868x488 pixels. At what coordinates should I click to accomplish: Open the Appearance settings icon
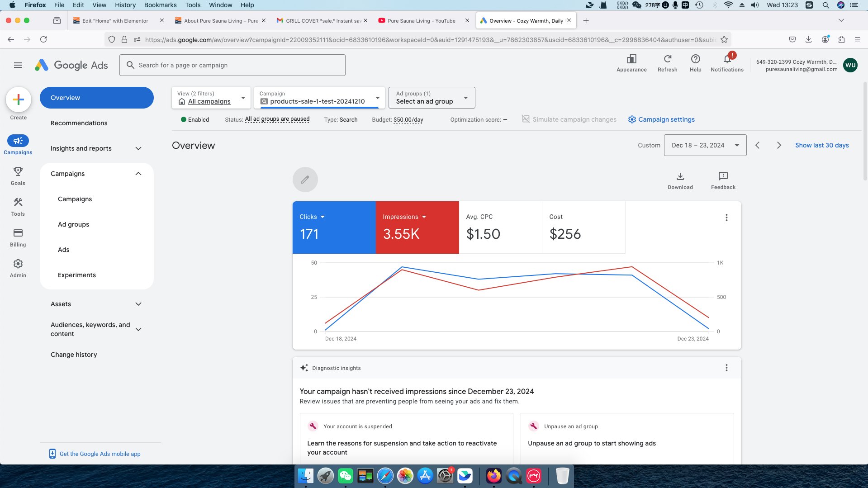(x=631, y=59)
